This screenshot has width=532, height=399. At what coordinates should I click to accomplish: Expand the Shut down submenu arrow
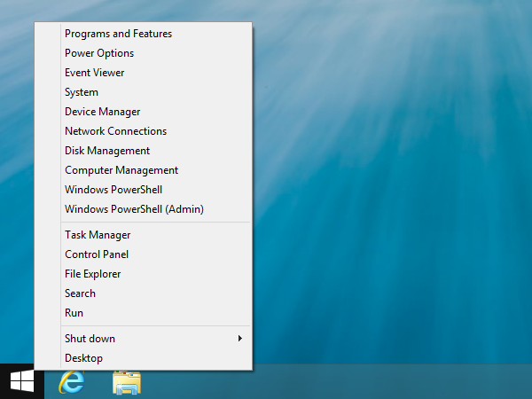[239, 339]
